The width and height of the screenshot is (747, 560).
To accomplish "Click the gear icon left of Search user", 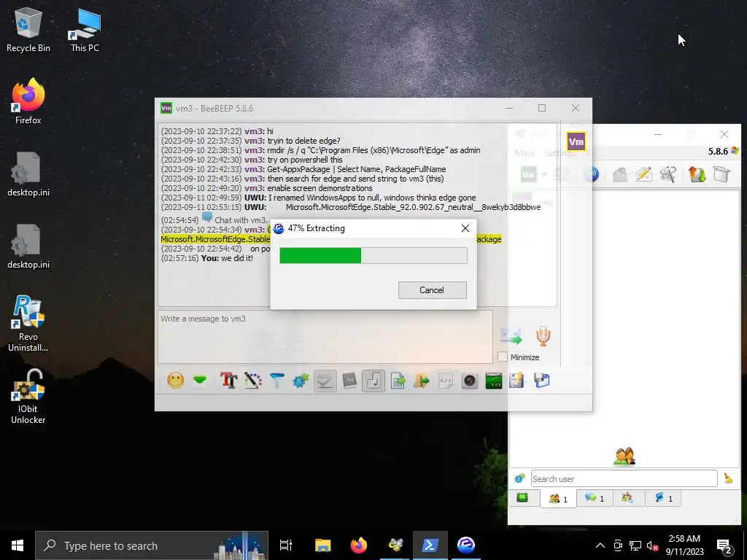I will (x=519, y=478).
